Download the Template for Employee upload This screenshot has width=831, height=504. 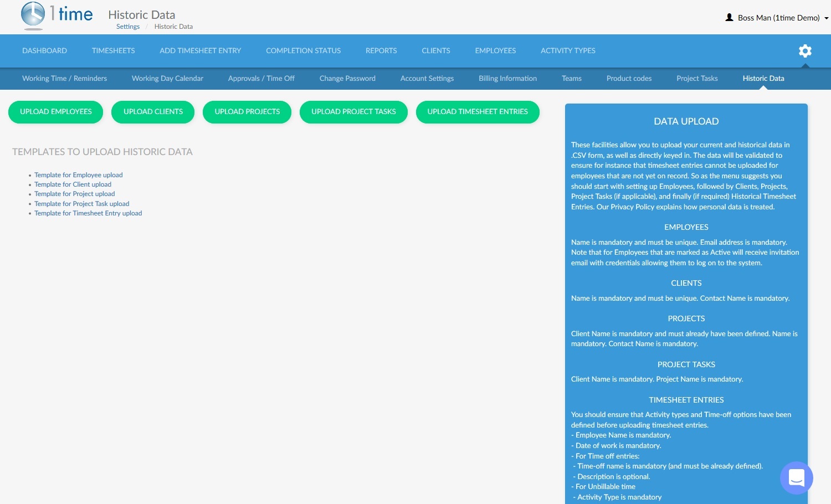(78, 175)
